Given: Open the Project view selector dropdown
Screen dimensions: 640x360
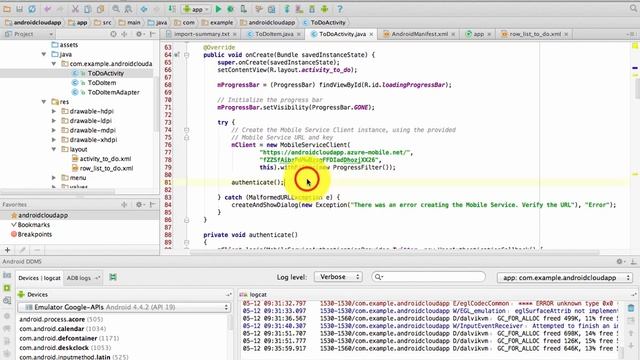Looking at the screenshot, I should pos(29,34).
